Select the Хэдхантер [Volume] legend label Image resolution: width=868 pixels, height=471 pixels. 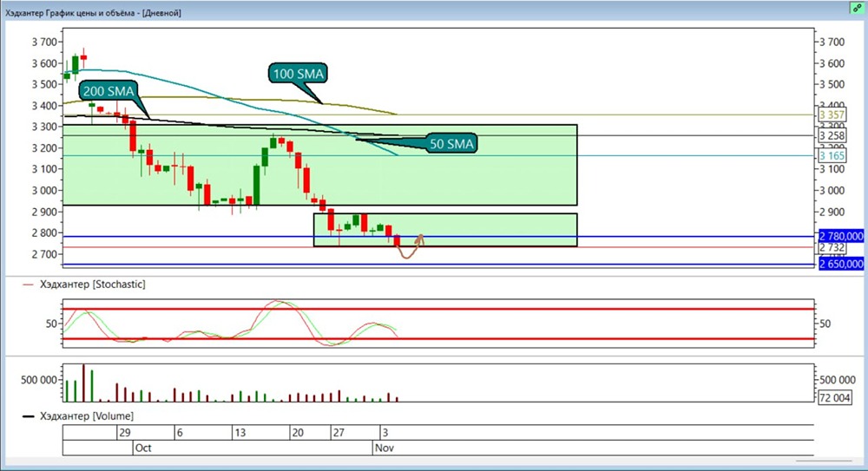point(86,416)
